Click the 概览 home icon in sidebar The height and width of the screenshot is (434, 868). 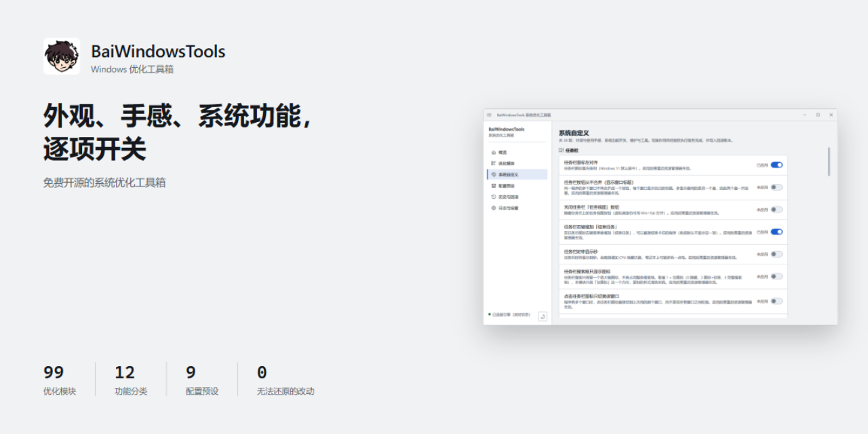pos(494,153)
